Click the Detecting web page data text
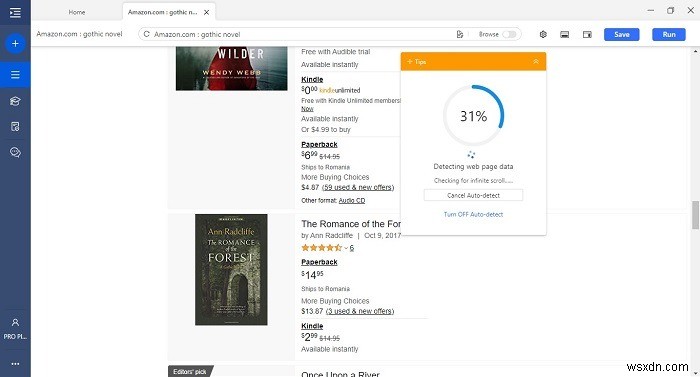The height and width of the screenshot is (377, 700). [x=473, y=167]
